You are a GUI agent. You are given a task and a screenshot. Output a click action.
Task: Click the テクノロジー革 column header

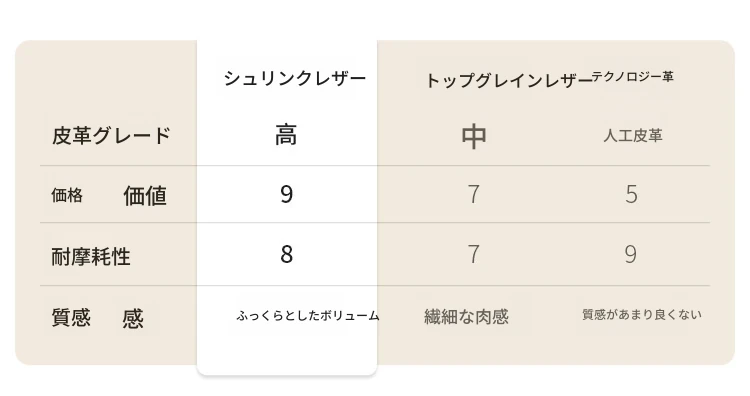point(633,77)
